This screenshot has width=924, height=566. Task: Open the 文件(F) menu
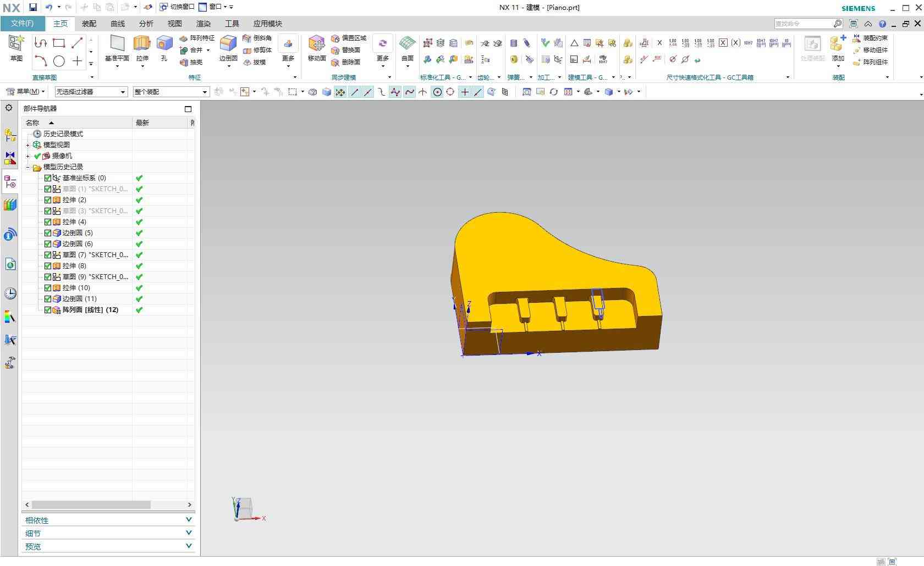[22, 24]
